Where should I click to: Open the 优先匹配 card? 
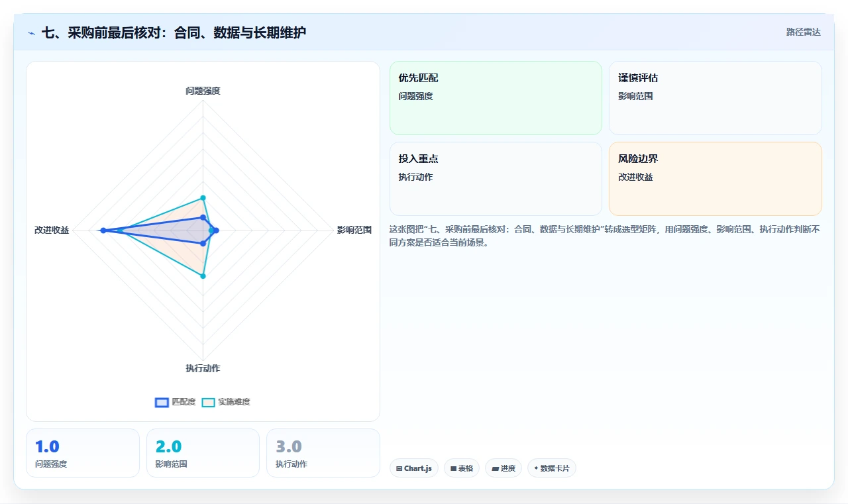tap(496, 98)
